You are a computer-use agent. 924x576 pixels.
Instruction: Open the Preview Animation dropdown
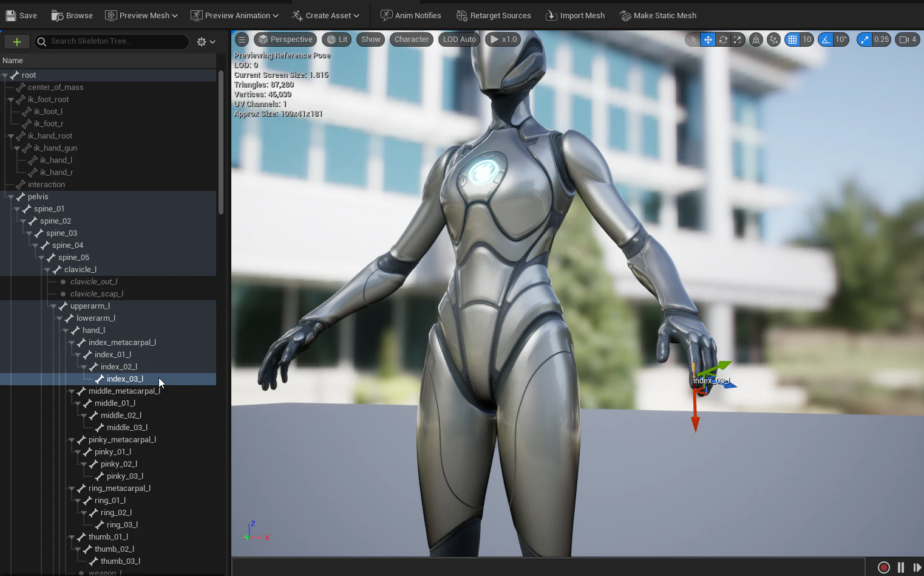234,15
